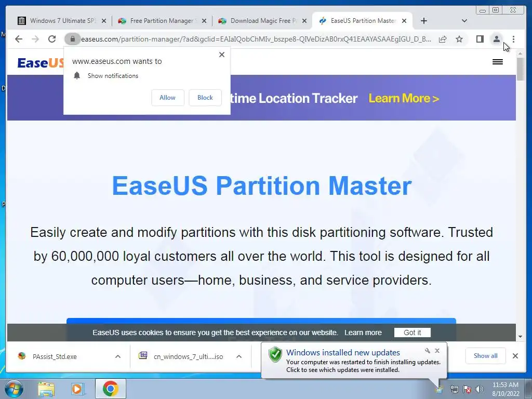Expand the cn_windows_7 iso download options
The image size is (532, 399).
pyautogui.click(x=239, y=356)
